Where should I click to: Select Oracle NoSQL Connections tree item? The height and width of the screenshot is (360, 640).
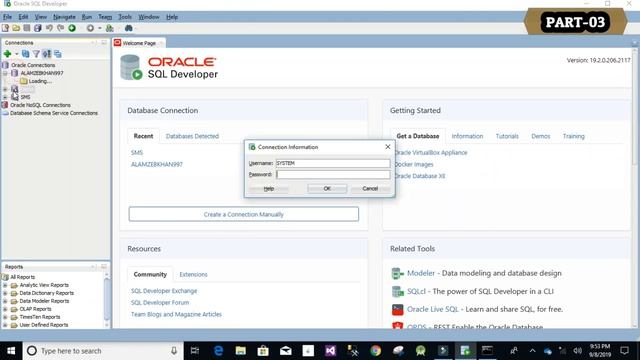tap(40, 105)
